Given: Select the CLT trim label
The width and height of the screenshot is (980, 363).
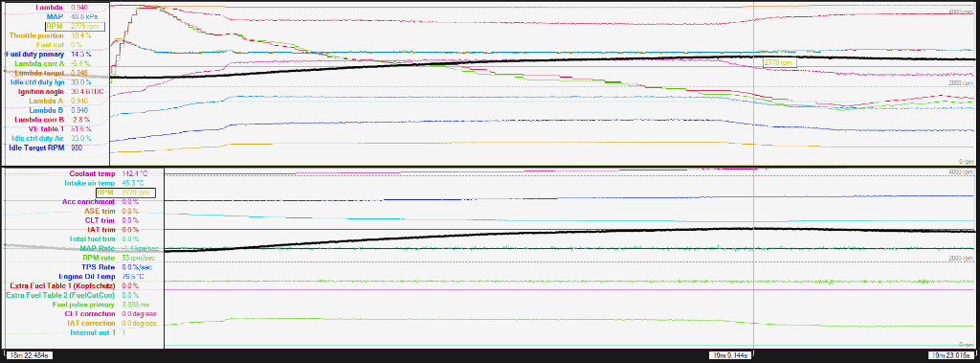Looking at the screenshot, I should point(100,220).
